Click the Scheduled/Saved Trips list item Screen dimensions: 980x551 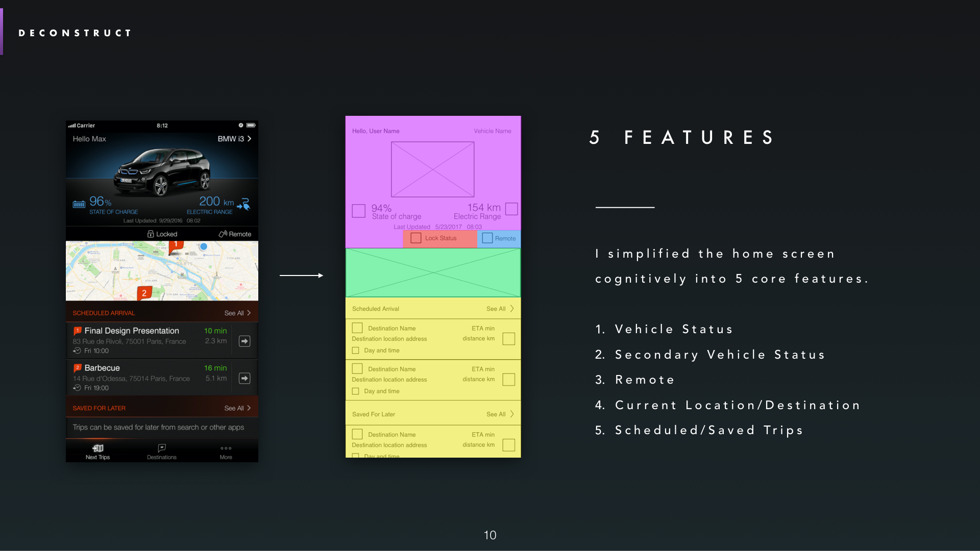point(699,431)
